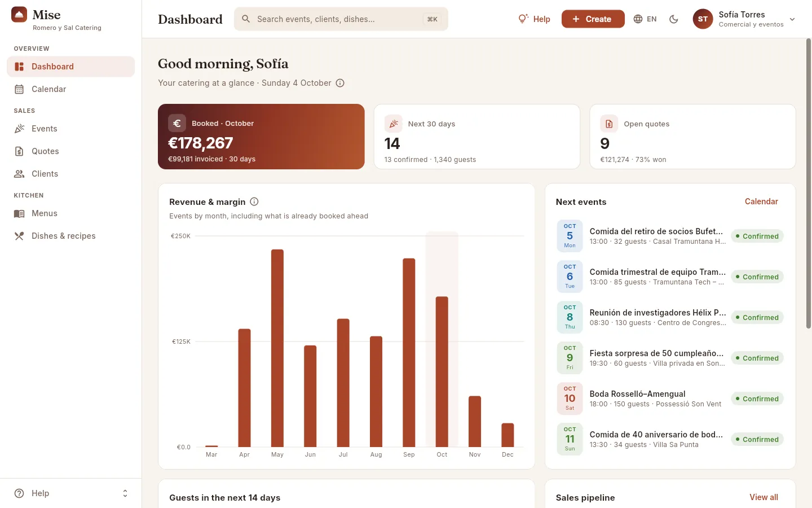
Task: Open Menus in the Kitchen section
Action: pyautogui.click(x=70, y=213)
